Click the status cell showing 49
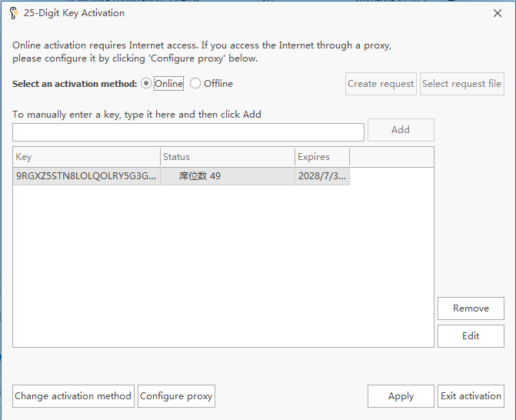Image resolution: width=516 pixels, height=420 pixels. point(228,176)
